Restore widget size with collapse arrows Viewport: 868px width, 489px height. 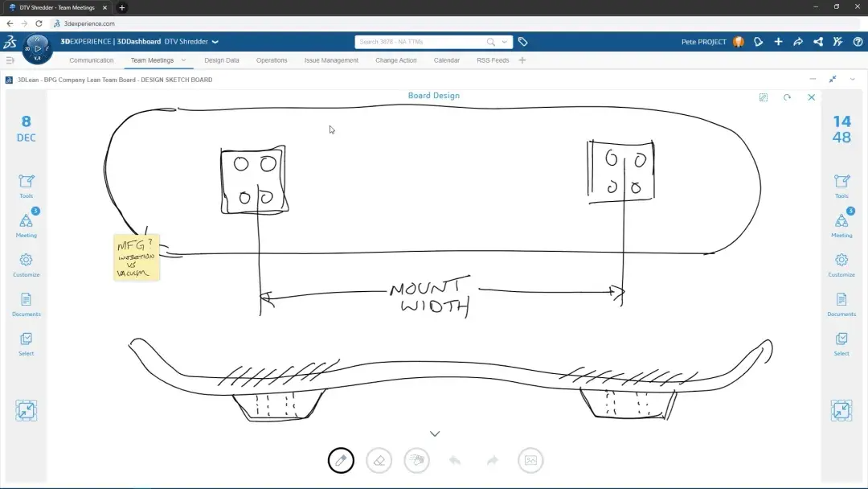click(833, 79)
